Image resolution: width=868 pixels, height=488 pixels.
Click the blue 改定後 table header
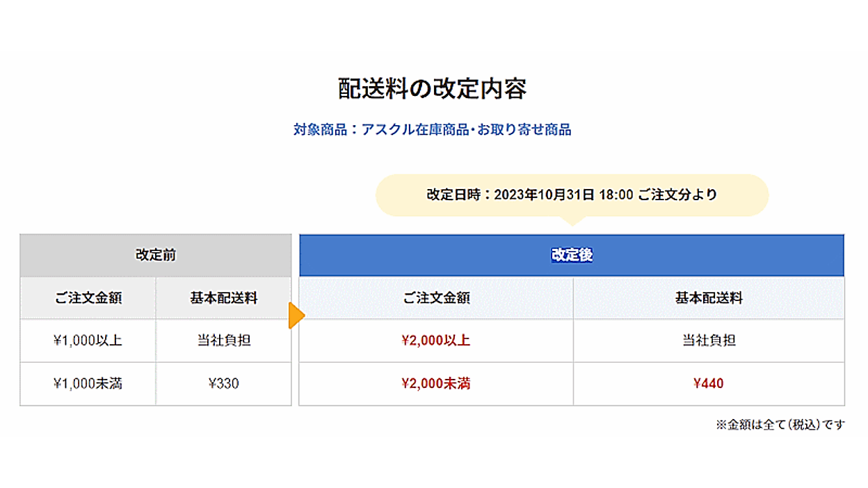[x=572, y=255]
